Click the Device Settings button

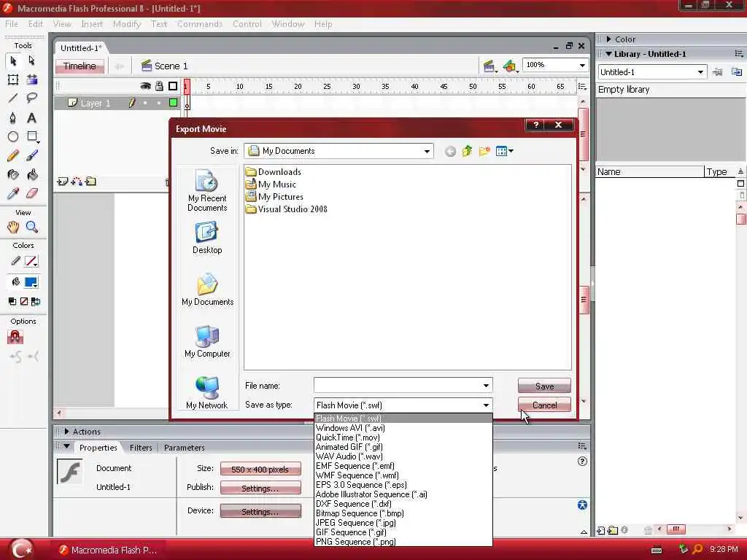coord(260,511)
